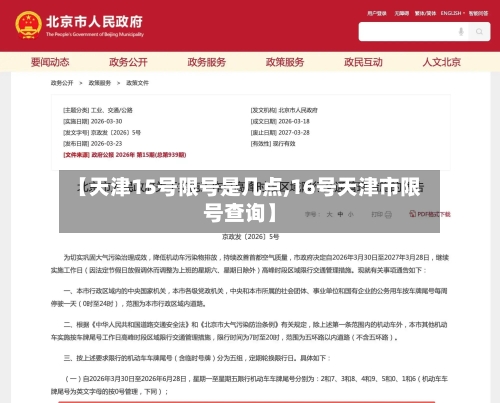Set font size to 小
This screenshot has width=500, height=403.
click(351, 214)
